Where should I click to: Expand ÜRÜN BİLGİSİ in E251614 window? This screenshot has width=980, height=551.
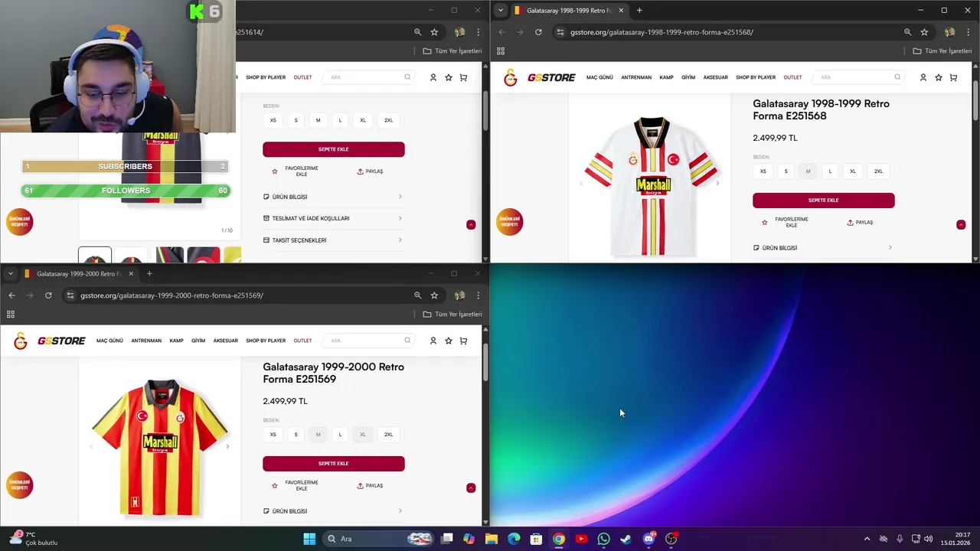[x=333, y=197]
